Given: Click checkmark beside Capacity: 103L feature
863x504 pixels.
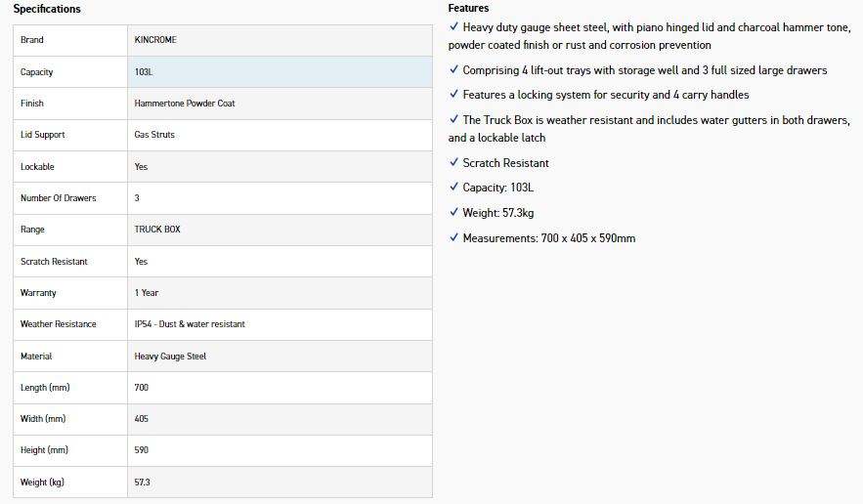Looking at the screenshot, I should click(453, 187).
